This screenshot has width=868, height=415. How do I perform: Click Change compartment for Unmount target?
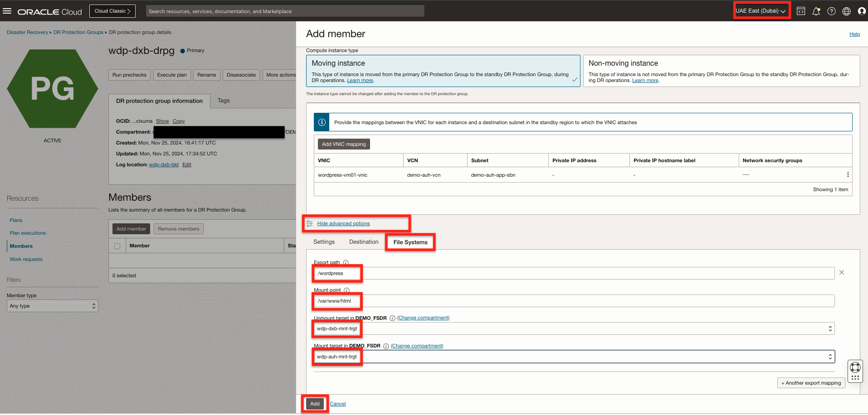point(423,318)
